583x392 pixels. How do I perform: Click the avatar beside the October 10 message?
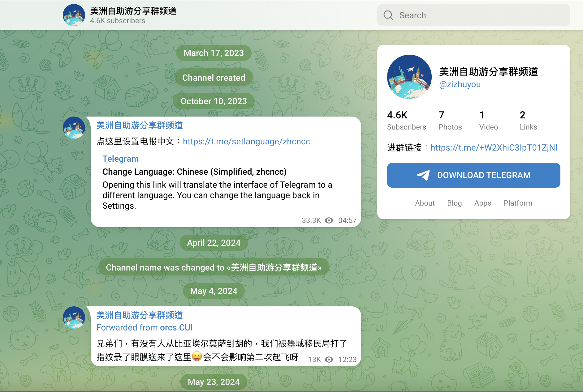74,128
